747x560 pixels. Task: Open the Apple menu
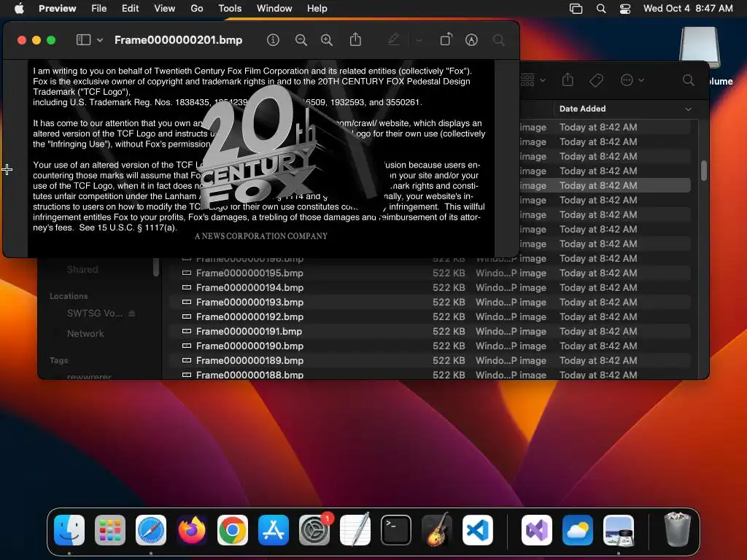pos(19,9)
